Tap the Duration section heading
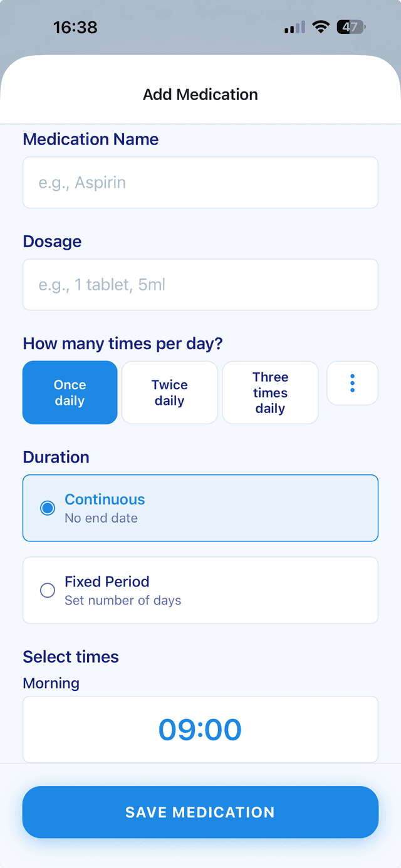The height and width of the screenshot is (868, 401). 56,457
